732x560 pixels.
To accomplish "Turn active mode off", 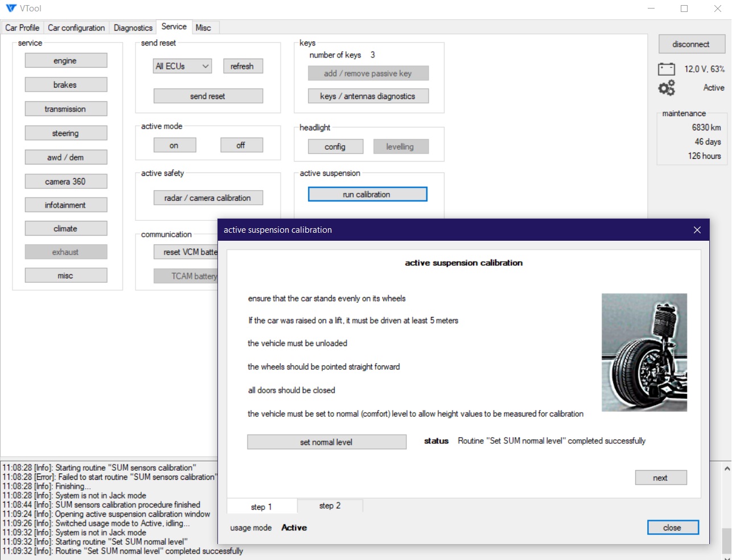I will tap(241, 146).
